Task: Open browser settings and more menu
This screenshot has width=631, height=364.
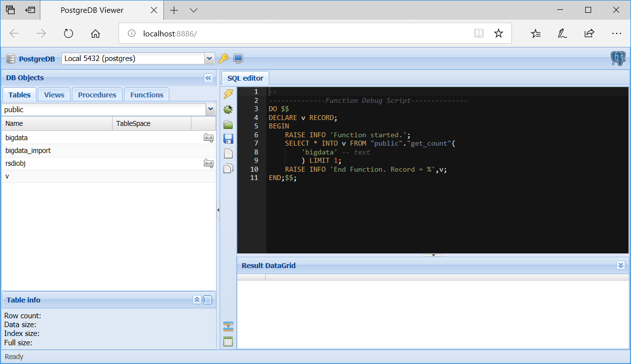Action: pos(617,33)
